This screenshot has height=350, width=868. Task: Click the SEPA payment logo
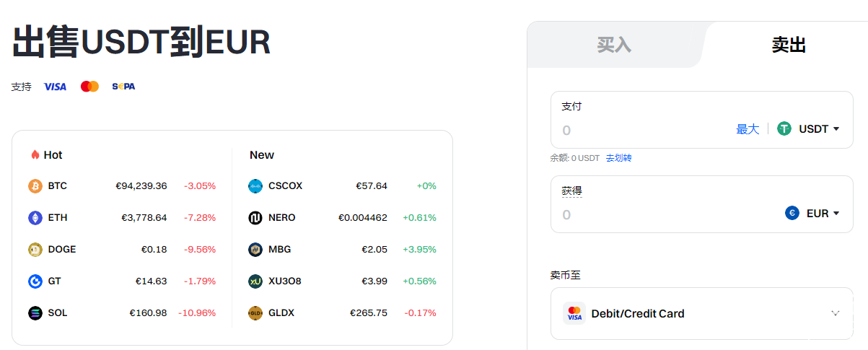(x=123, y=87)
